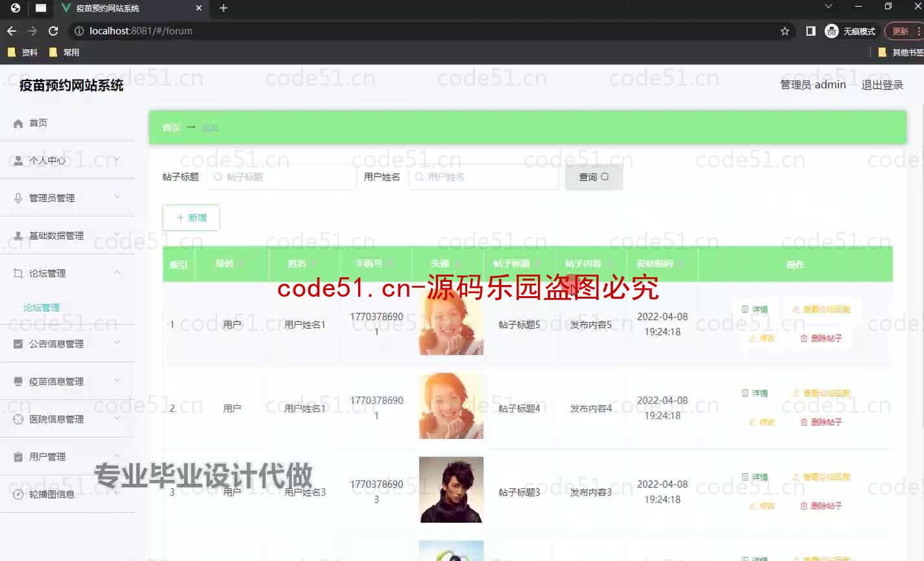Expand the 疫苗信息管理 chevron
The image size is (924, 561).
tap(117, 380)
